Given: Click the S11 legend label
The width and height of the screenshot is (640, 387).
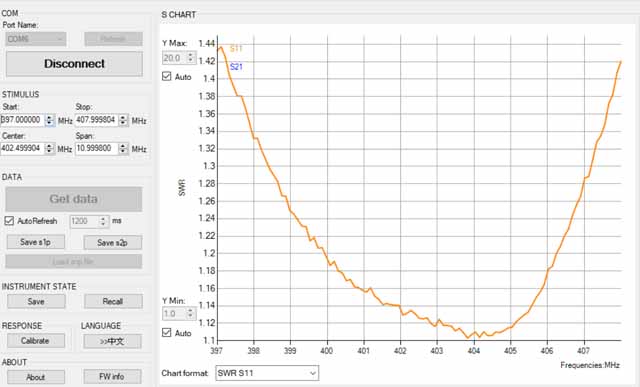Looking at the screenshot, I should 236,49.
